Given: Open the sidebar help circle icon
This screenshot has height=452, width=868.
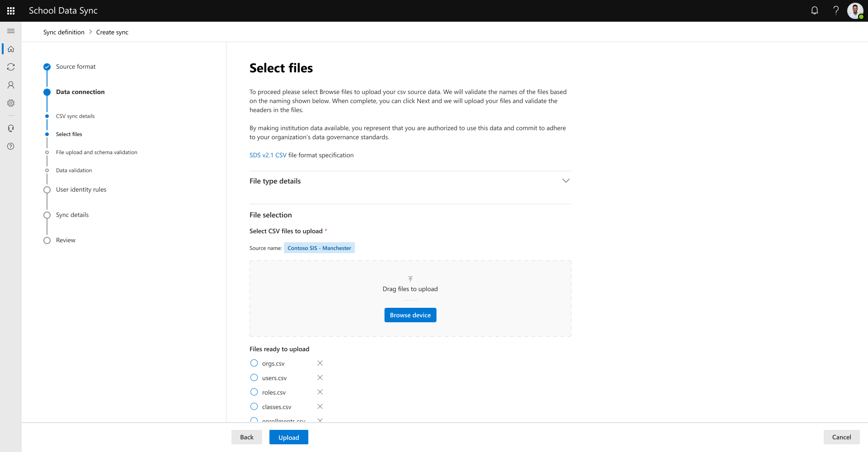Looking at the screenshot, I should pos(11,146).
